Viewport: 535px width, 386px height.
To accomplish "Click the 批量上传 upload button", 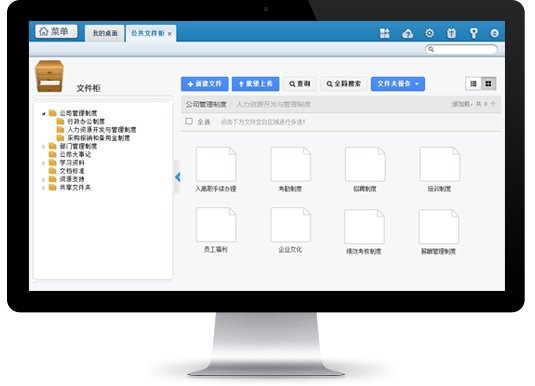I will (256, 84).
